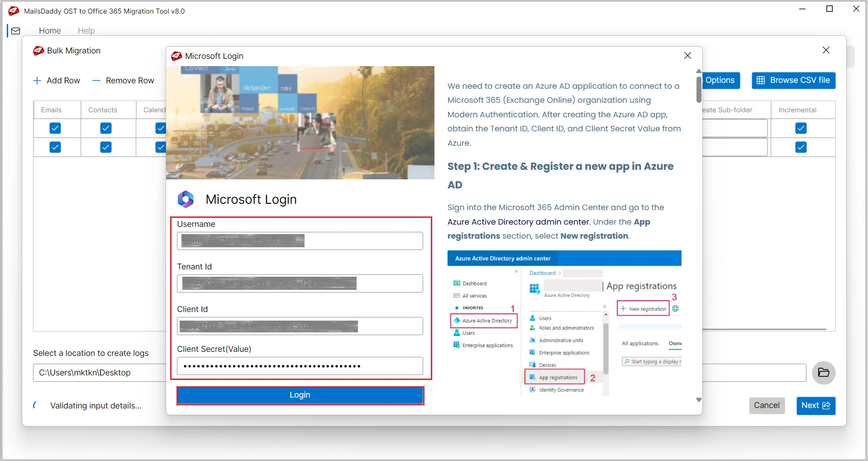Click the Cancel button
Screen dimensions: 868x461
click(x=766, y=405)
